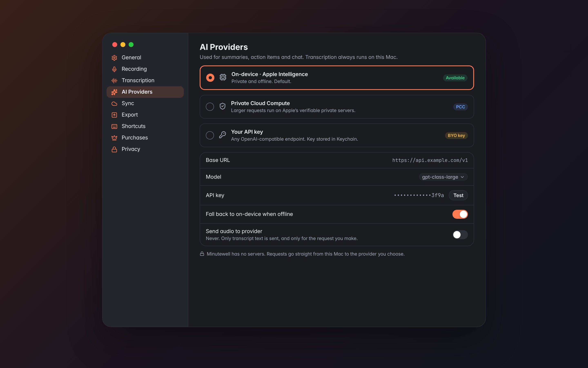The height and width of the screenshot is (368, 588).
Task: Click the Privacy lock icon in sidebar
Action: (114, 149)
